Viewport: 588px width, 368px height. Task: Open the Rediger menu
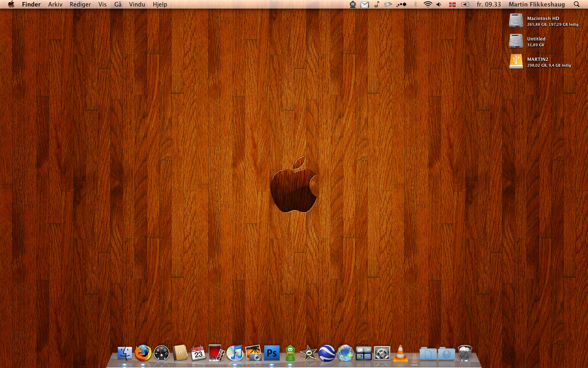(x=80, y=4)
